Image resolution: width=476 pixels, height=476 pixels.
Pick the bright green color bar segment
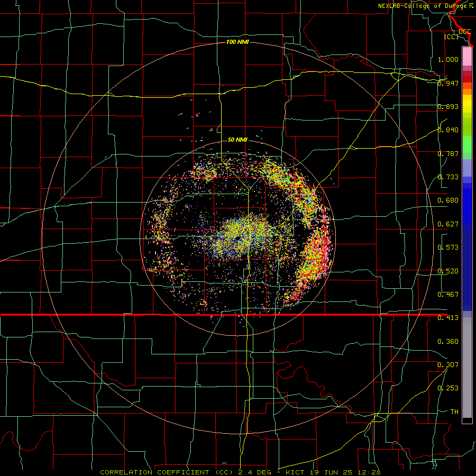click(467, 144)
